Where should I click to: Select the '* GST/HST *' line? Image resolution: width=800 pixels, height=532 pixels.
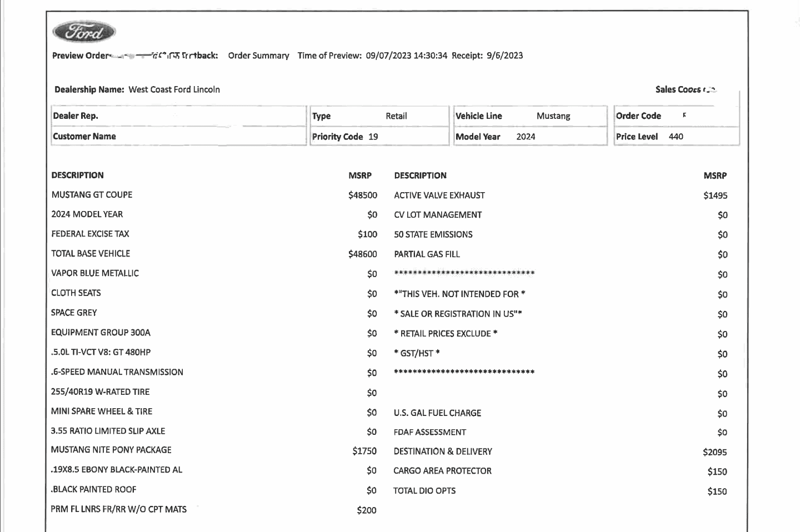pyautogui.click(x=417, y=353)
